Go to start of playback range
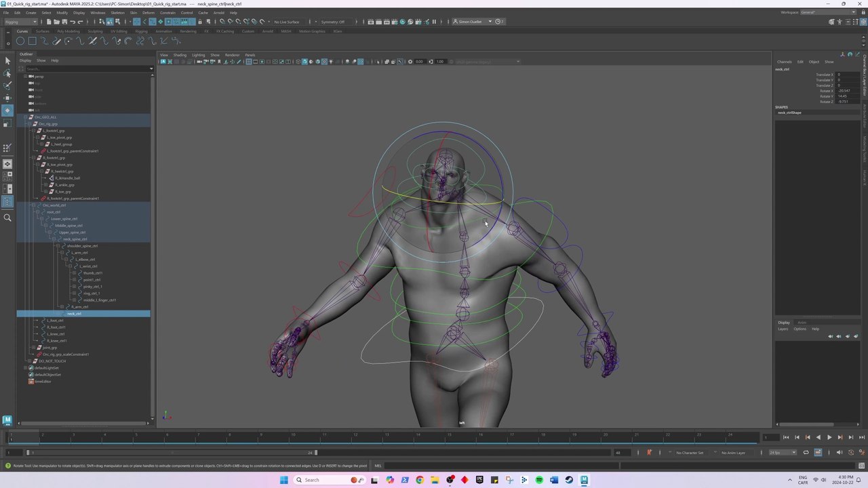 pos(785,438)
